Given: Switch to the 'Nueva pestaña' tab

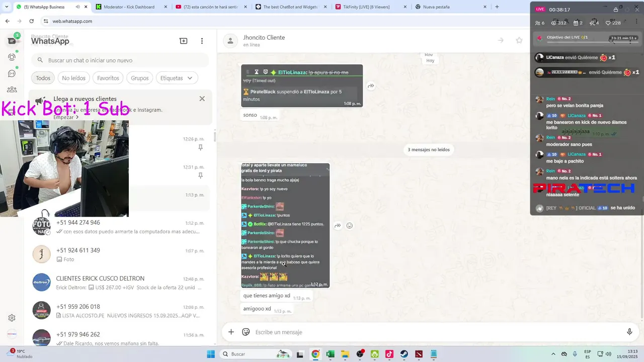Looking at the screenshot, I should 451,7.
